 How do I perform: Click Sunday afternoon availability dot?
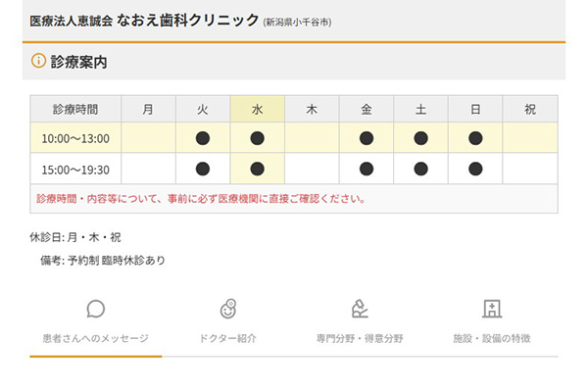[475, 170]
